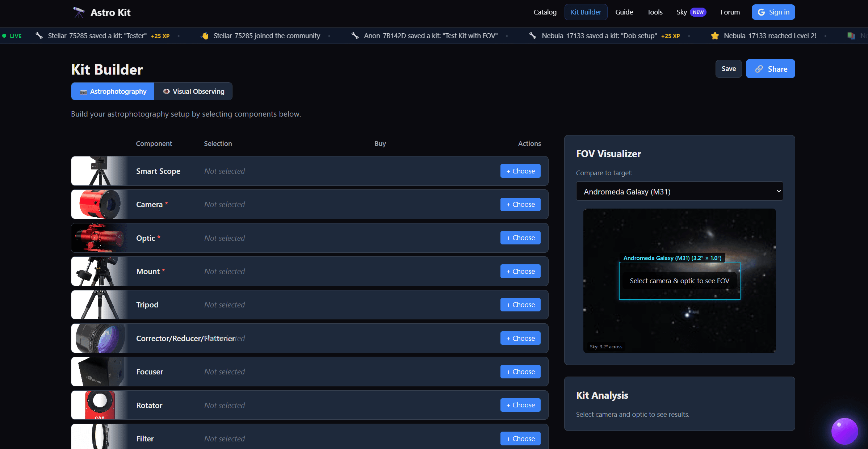Open the Compare to target dropdown
Image resolution: width=868 pixels, height=449 pixels.
click(679, 191)
